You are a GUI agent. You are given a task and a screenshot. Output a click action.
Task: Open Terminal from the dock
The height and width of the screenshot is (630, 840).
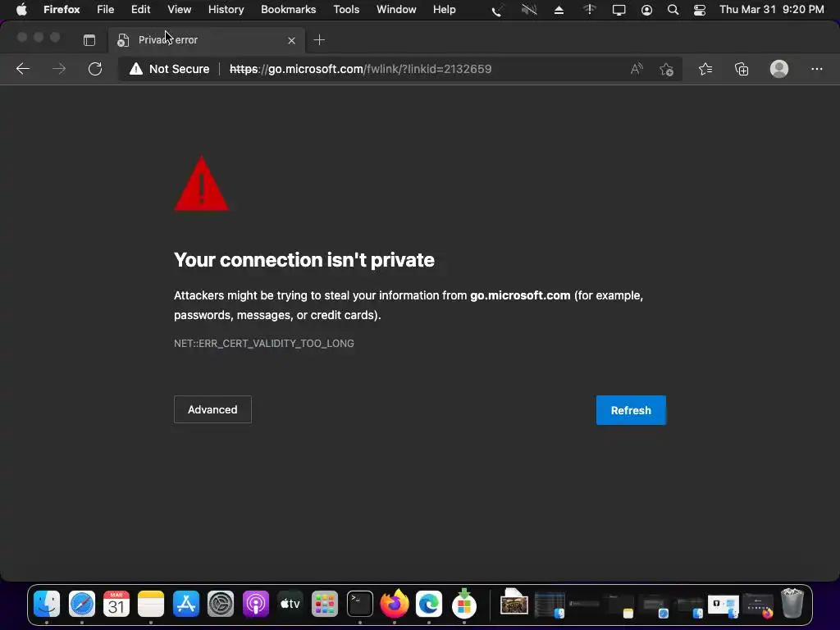[359, 605]
